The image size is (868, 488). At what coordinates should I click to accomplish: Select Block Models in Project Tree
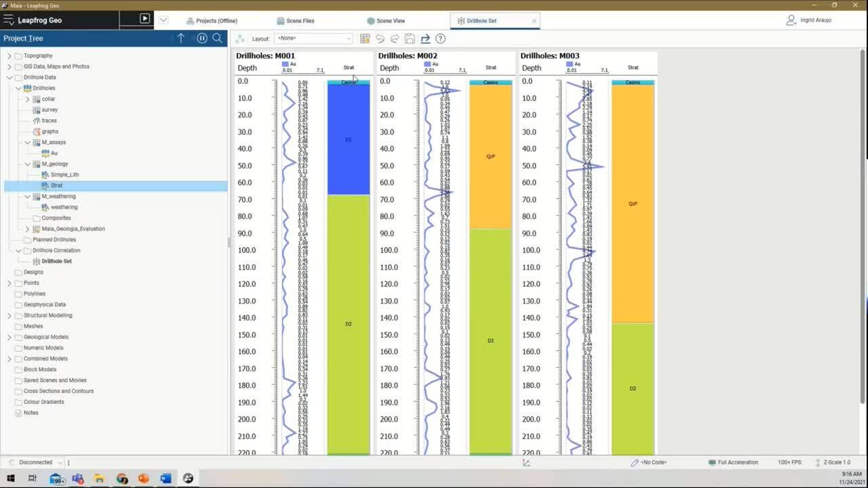pos(40,369)
